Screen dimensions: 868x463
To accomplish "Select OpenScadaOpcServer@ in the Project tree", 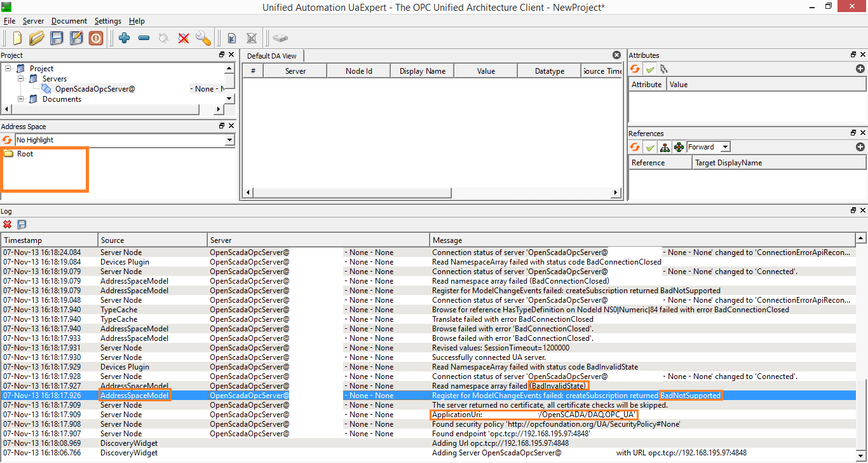I will point(95,89).
